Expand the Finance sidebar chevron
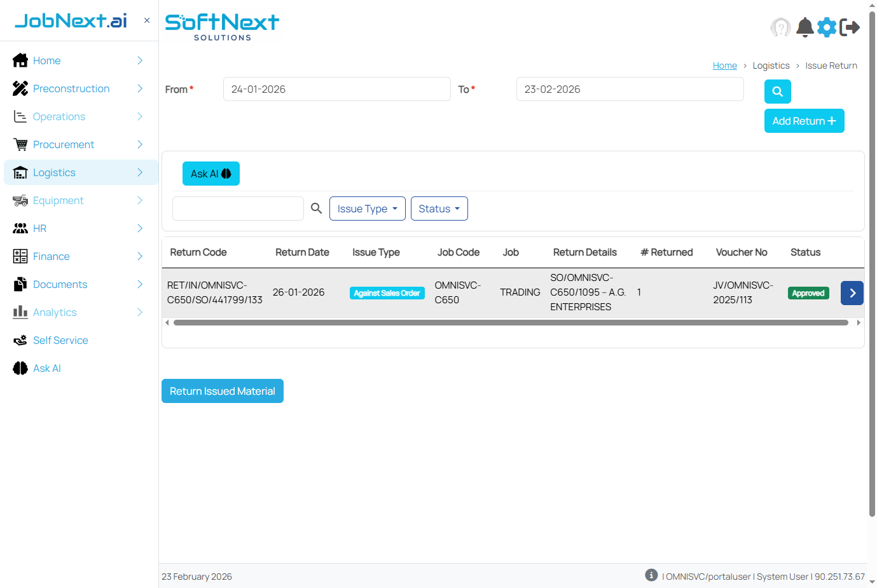The image size is (877, 588). click(x=140, y=256)
